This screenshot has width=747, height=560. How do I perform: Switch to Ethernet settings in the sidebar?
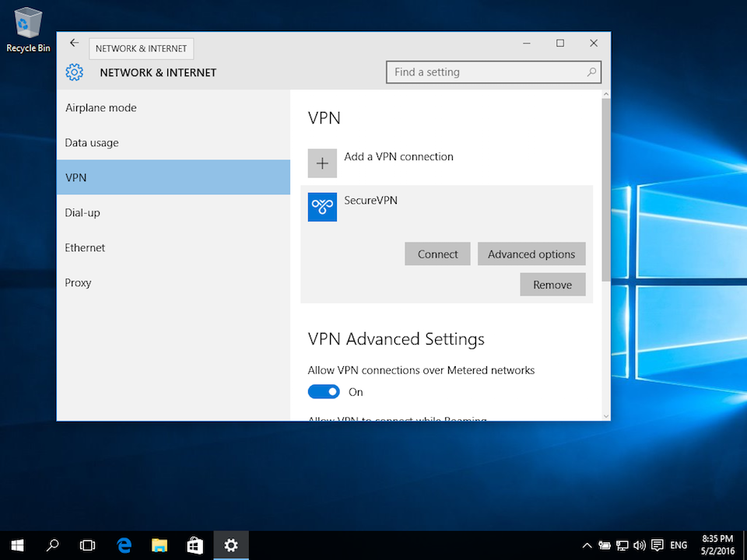pyautogui.click(x=85, y=247)
